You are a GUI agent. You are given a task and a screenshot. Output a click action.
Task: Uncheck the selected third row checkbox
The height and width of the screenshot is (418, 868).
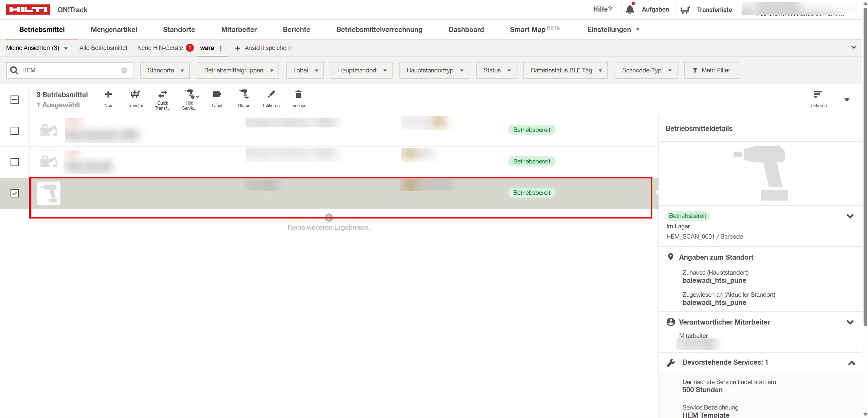(x=15, y=193)
